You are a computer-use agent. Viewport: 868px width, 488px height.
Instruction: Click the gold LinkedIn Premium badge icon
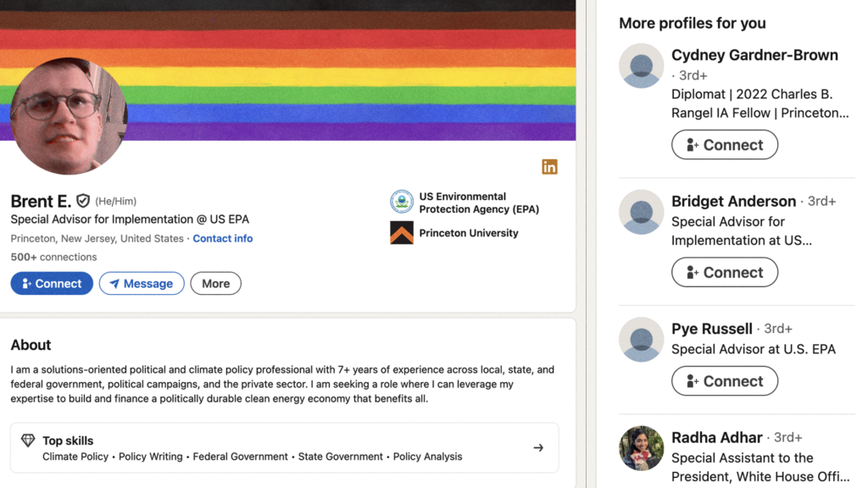click(549, 167)
